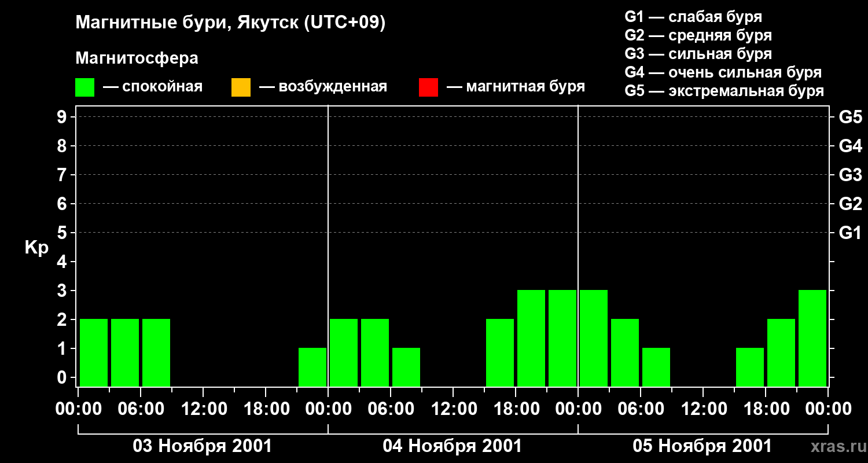Click the red 'магнитная буря' legend swatch
868x463 pixels.
click(x=428, y=87)
